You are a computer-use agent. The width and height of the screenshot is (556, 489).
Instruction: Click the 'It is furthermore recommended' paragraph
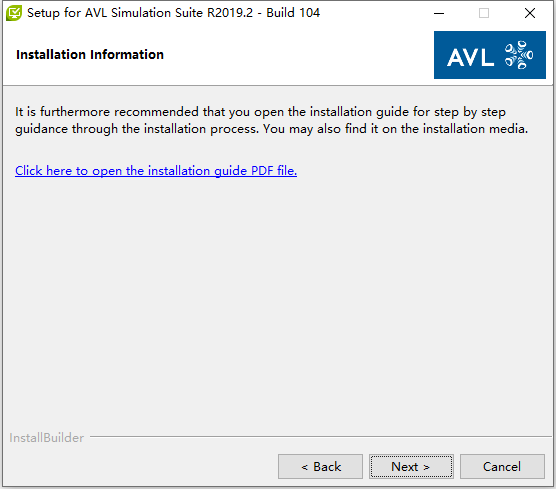[271, 120]
